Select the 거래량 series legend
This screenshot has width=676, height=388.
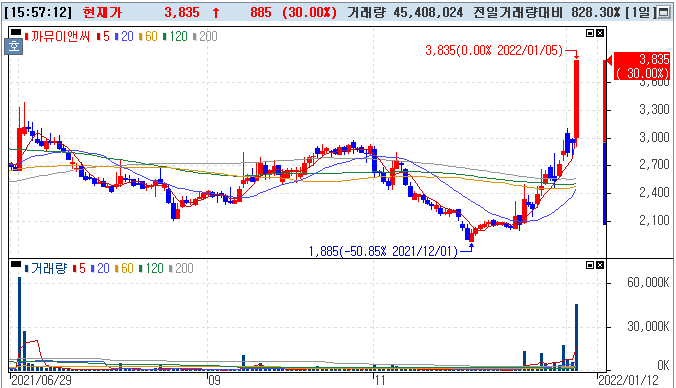pyautogui.click(x=46, y=268)
